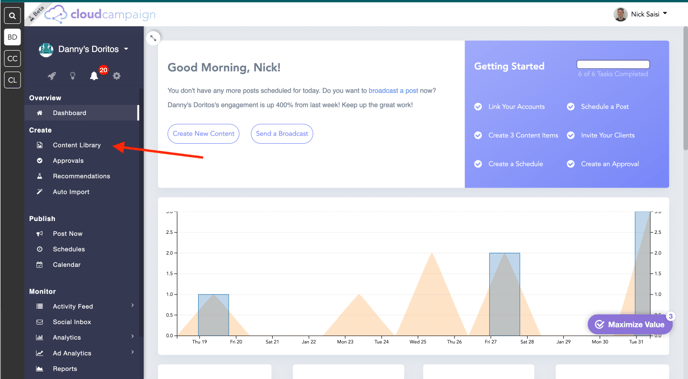Screen dimensions: 688x379
Task: Open Calendar menu item
Action: (x=67, y=265)
